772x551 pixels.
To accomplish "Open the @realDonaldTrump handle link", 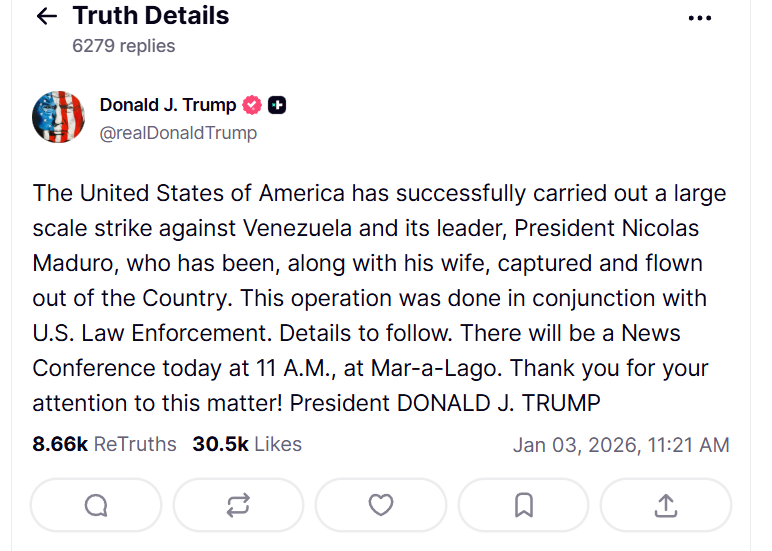I will tap(178, 133).
